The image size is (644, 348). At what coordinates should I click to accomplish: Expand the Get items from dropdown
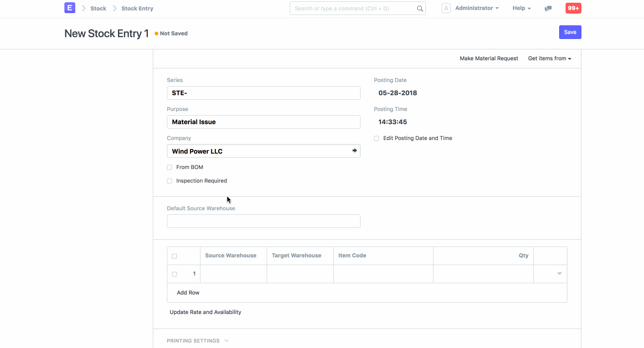(x=550, y=58)
